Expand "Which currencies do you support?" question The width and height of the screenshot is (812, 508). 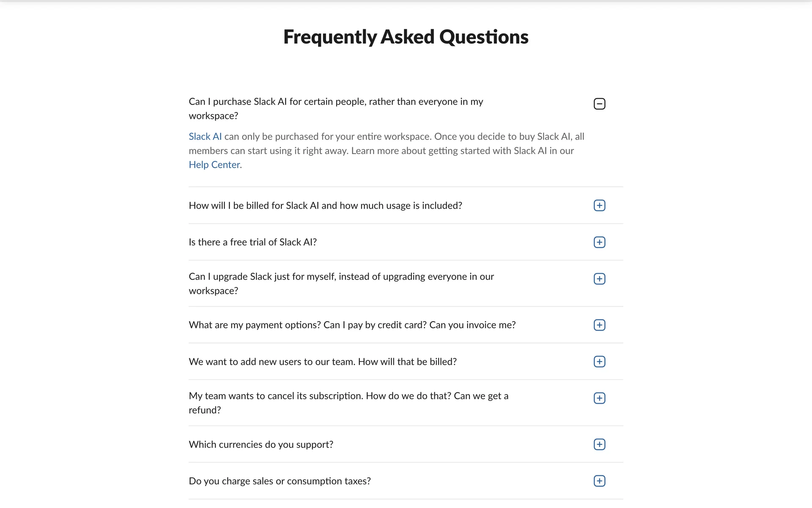(x=261, y=444)
